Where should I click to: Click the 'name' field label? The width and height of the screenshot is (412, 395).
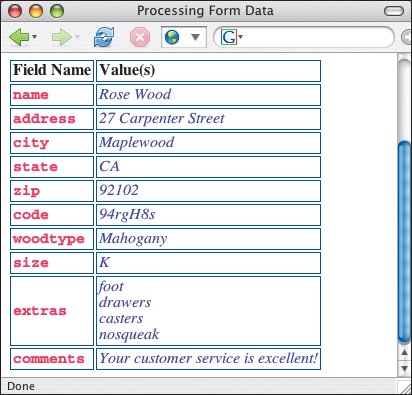point(31,95)
